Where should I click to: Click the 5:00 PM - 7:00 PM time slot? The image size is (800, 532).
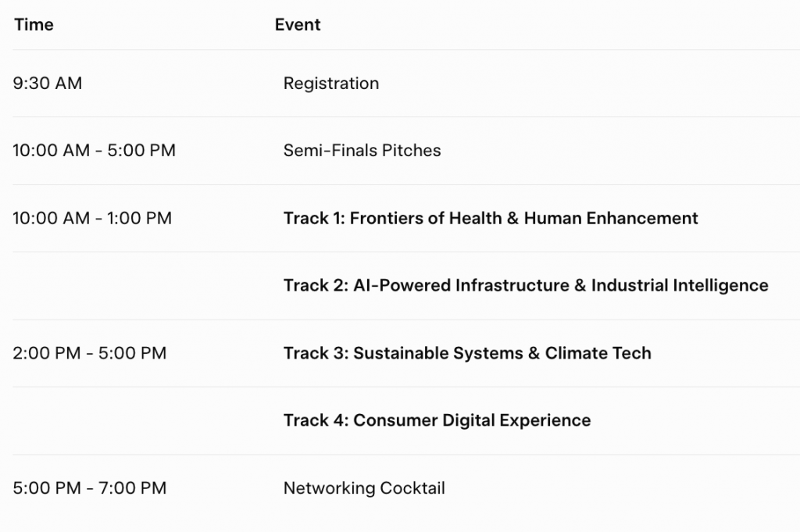(x=89, y=488)
